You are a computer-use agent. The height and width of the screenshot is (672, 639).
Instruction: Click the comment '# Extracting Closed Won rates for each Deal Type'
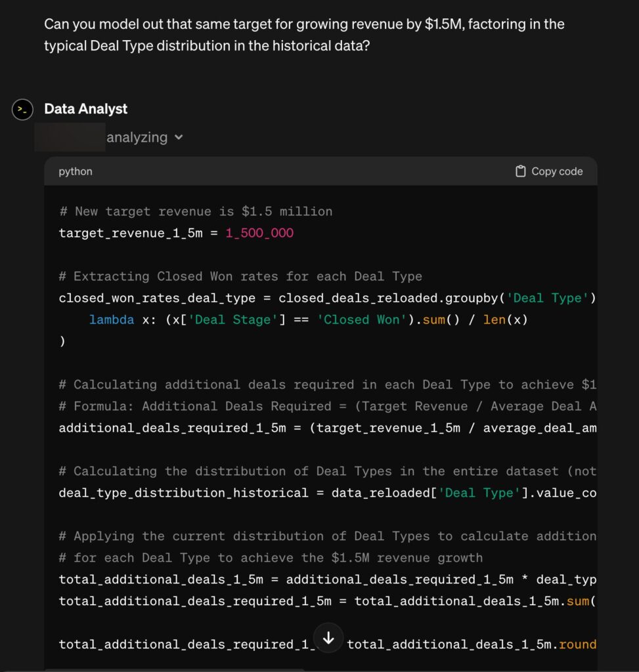click(240, 276)
